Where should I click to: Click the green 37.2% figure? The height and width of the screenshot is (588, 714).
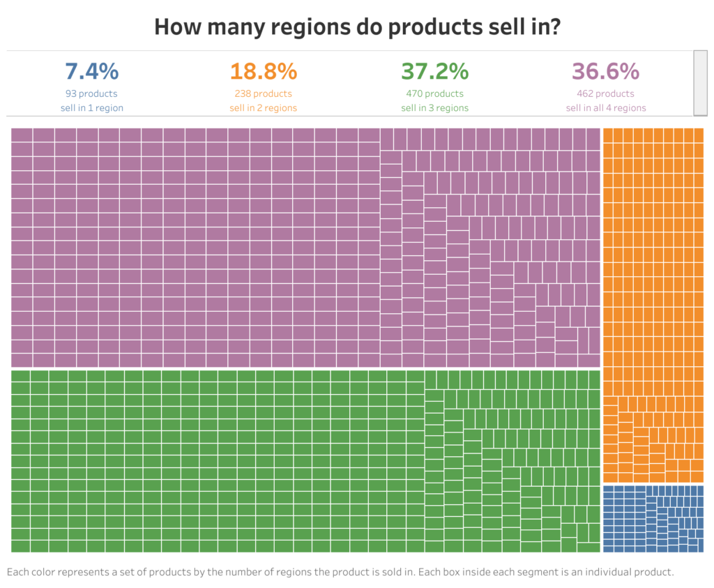click(x=434, y=71)
